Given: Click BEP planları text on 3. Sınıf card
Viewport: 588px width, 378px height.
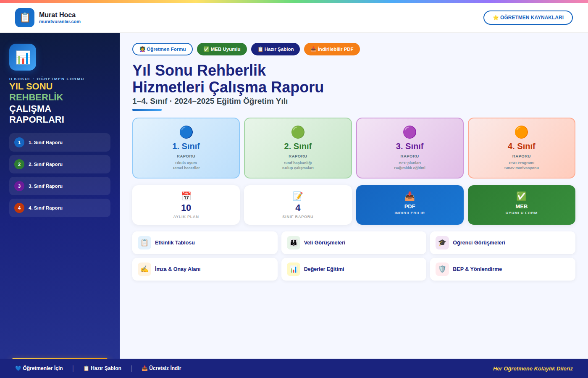Looking at the screenshot, I should coord(409,163).
